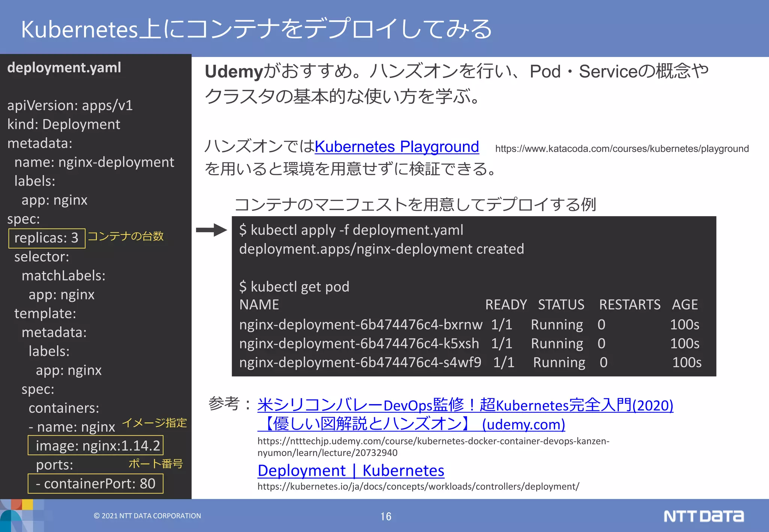Click the containers: line
This screenshot has width=769, height=532.
click(x=64, y=408)
